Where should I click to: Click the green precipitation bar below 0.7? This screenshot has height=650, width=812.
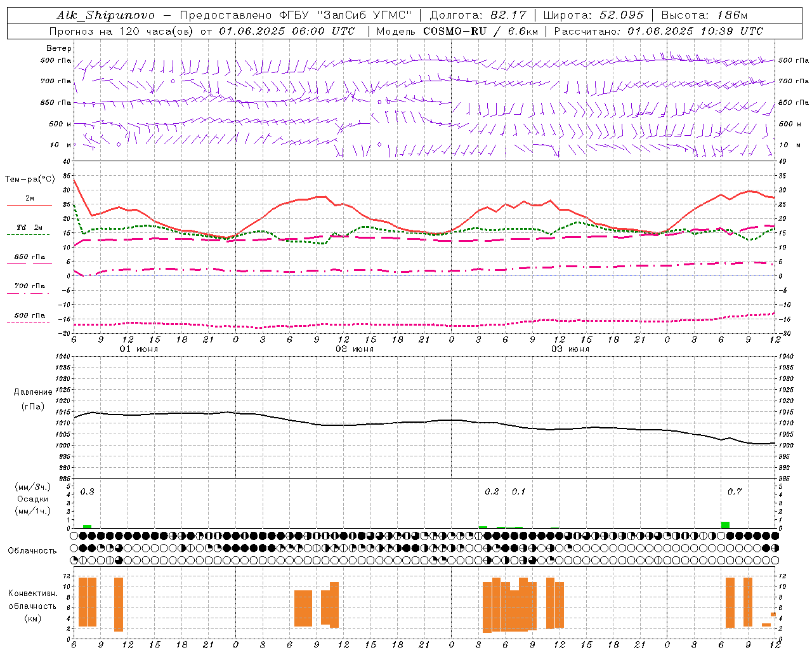pyautogui.click(x=725, y=525)
